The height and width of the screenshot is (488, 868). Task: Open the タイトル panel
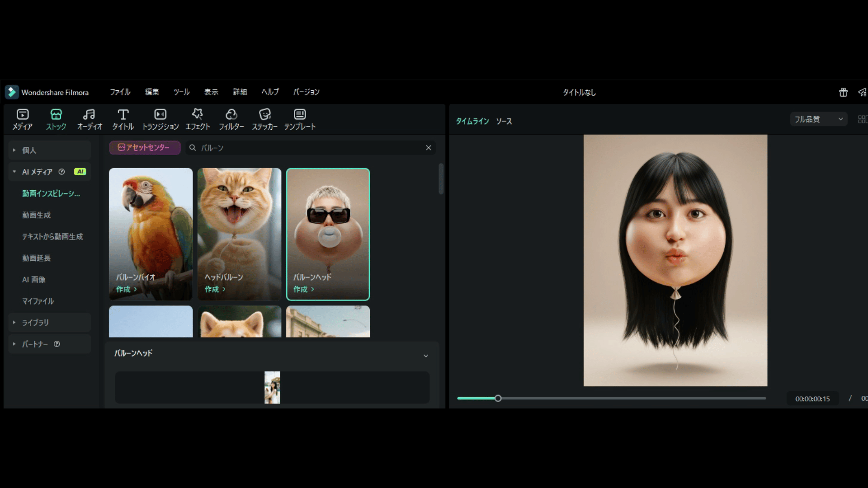tap(123, 118)
